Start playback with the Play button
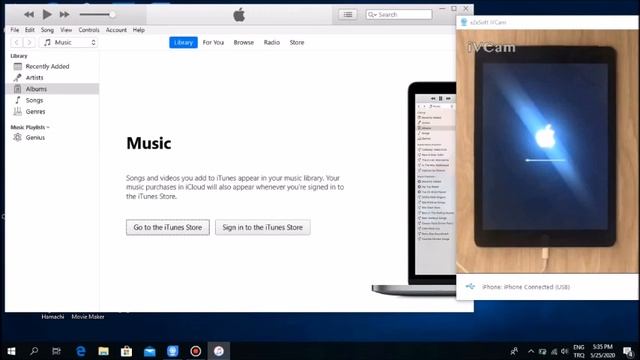Image resolution: width=640 pixels, height=360 pixels. [x=47, y=15]
